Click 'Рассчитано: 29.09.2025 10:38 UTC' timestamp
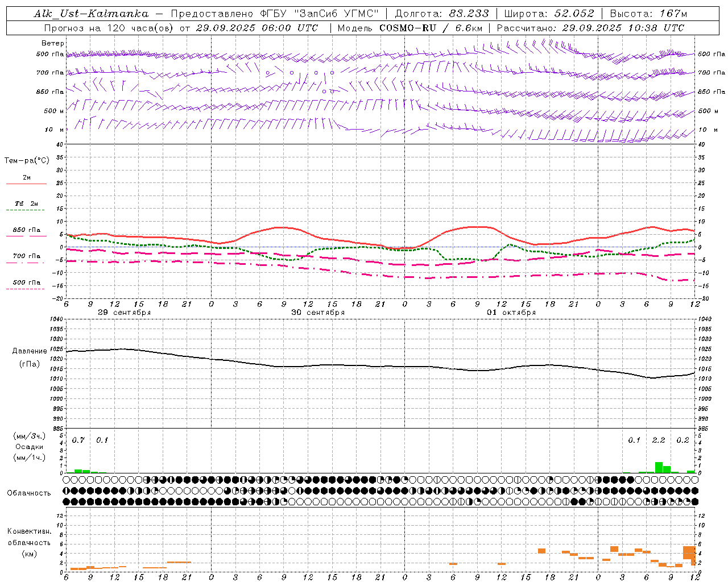 click(x=590, y=28)
